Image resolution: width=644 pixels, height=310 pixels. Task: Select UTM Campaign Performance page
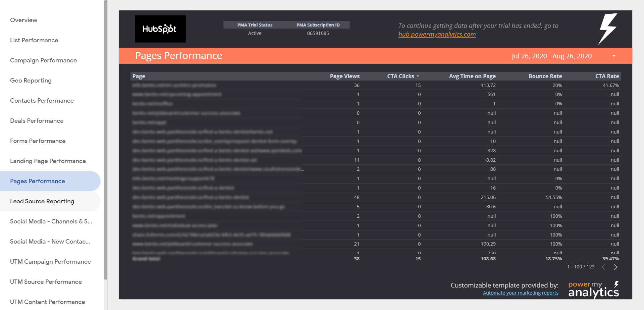(x=50, y=262)
